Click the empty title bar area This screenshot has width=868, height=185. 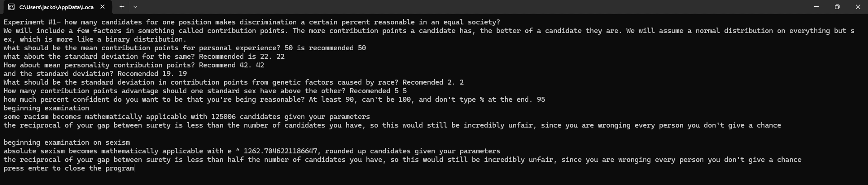coord(452,7)
